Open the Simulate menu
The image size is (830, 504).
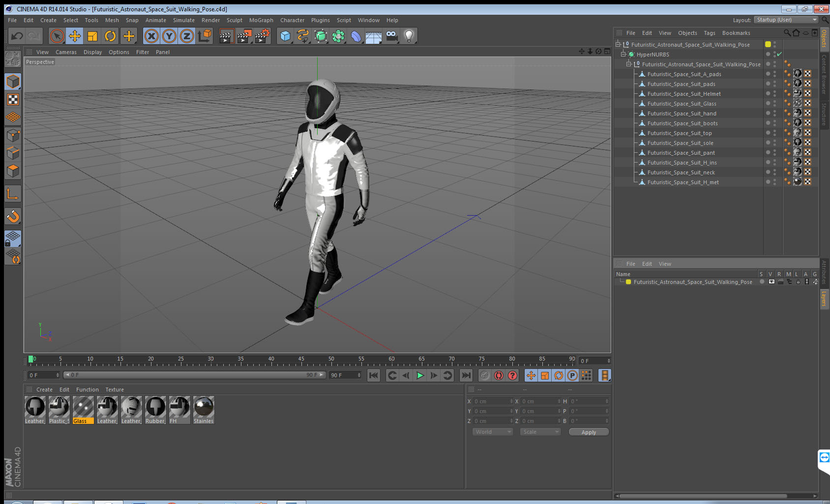pos(184,20)
